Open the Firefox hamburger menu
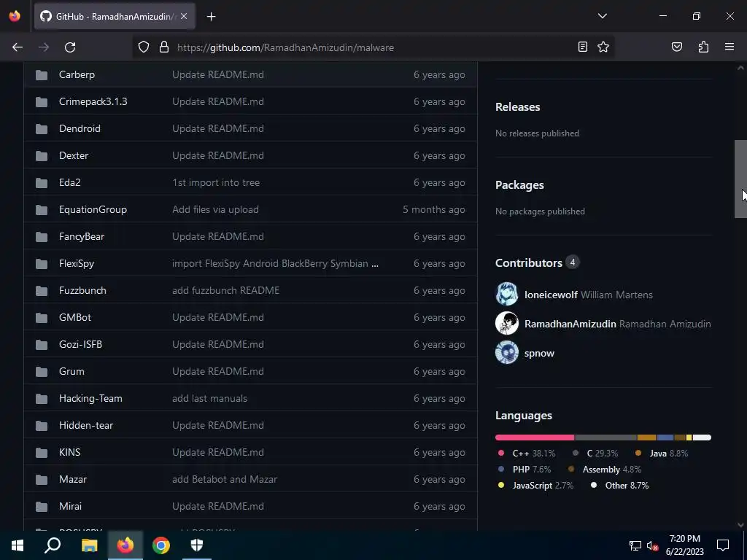This screenshot has height=560, width=747. (729, 47)
